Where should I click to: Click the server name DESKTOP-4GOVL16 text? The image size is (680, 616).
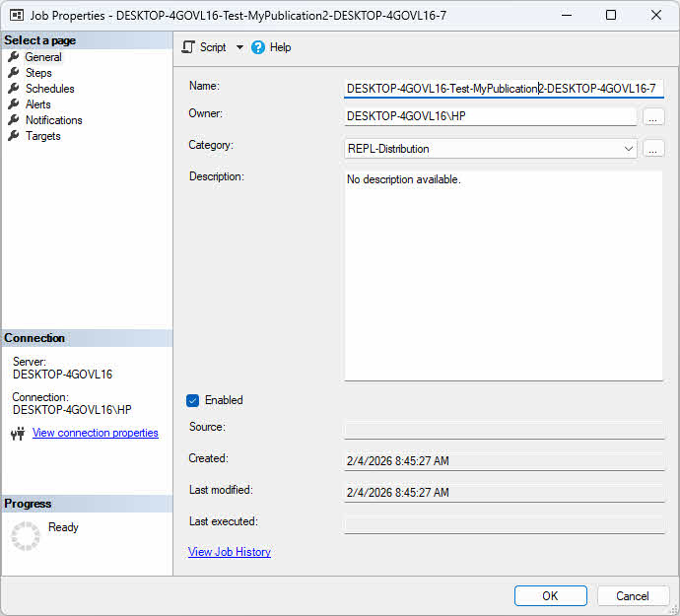click(62, 374)
